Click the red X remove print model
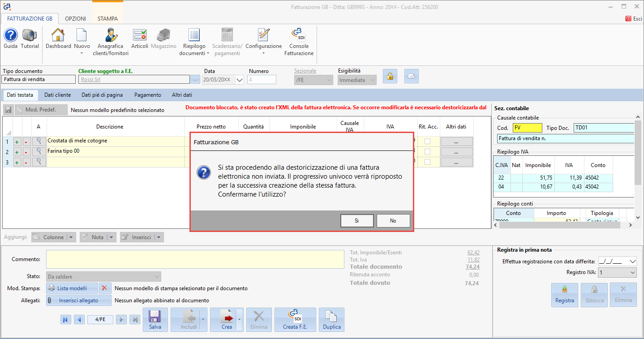644x339 pixels. pos(105,288)
